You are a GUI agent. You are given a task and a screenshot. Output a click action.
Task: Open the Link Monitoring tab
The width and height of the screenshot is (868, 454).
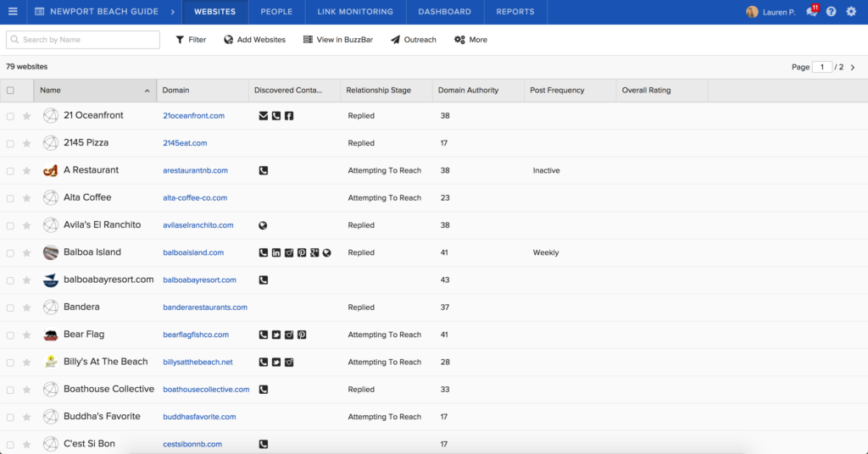point(355,12)
